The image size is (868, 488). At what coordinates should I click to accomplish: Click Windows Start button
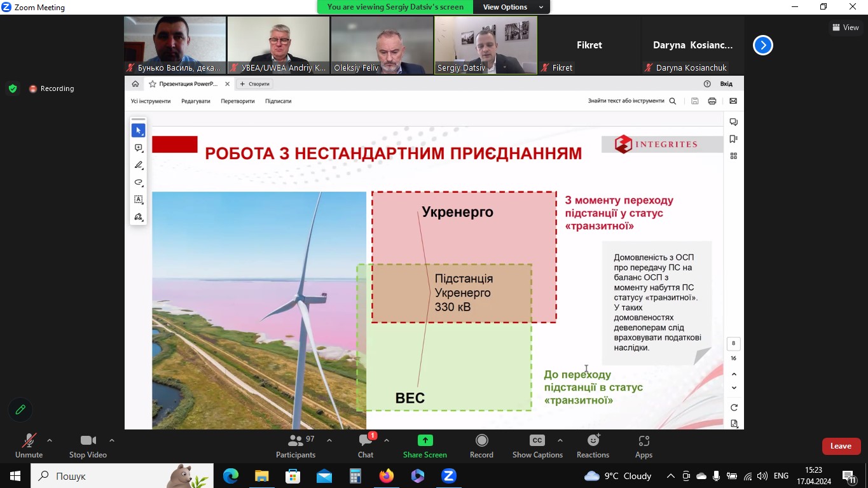[x=15, y=476]
